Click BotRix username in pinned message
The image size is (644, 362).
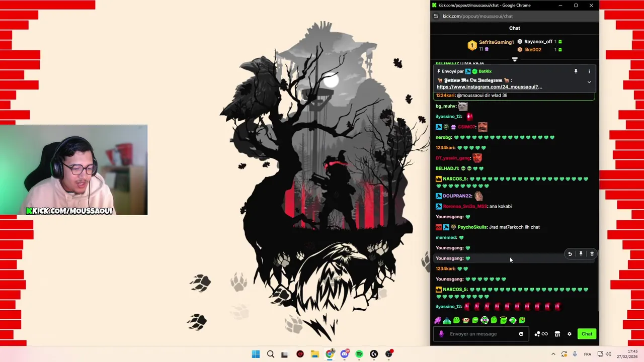click(485, 71)
